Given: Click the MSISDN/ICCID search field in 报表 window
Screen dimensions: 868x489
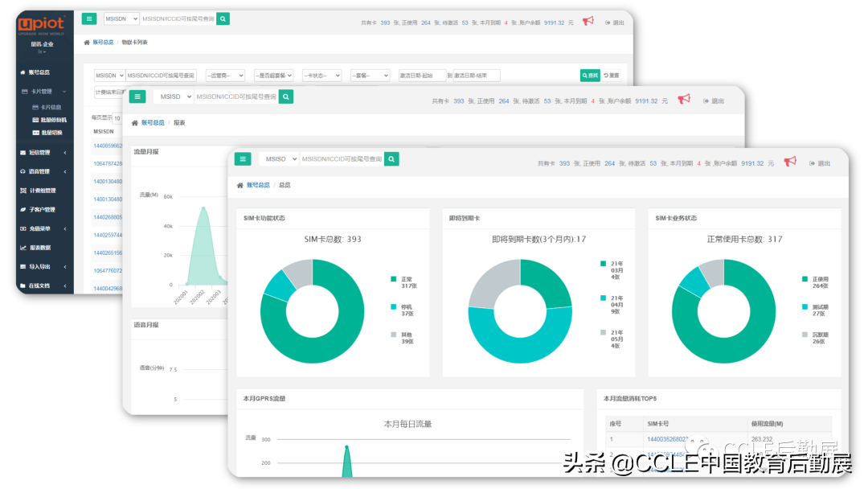Looking at the screenshot, I should click(235, 97).
